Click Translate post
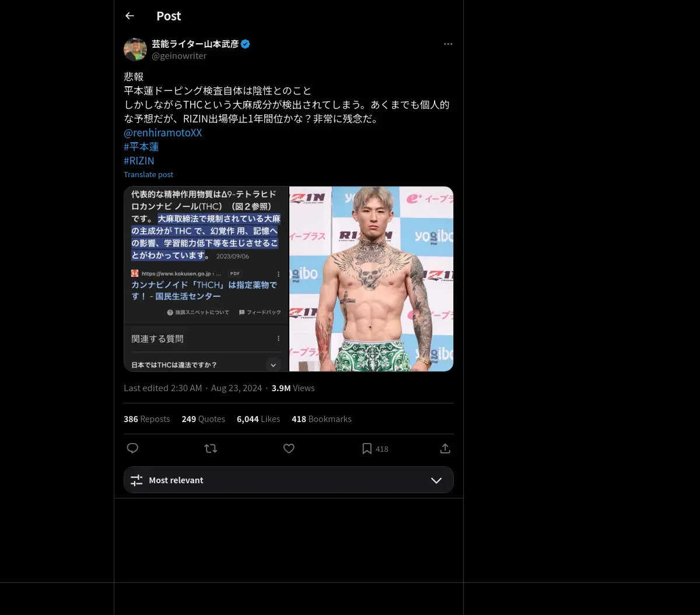 [x=148, y=174]
